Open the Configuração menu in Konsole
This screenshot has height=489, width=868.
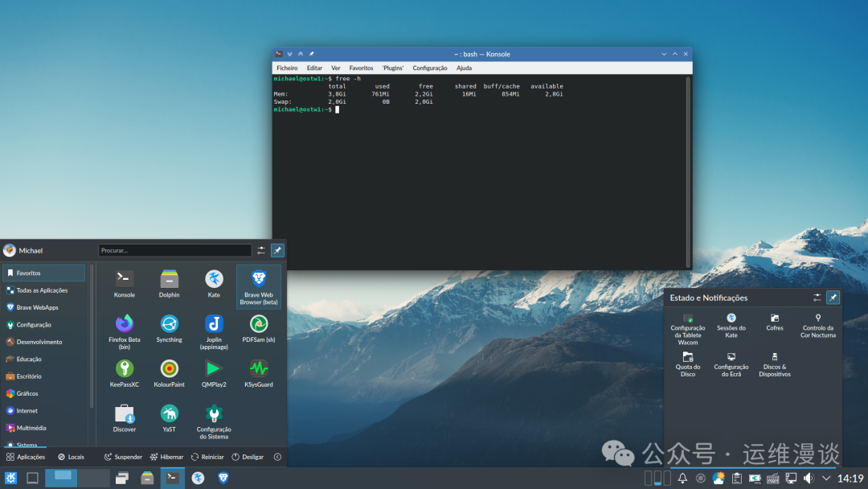coord(430,68)
